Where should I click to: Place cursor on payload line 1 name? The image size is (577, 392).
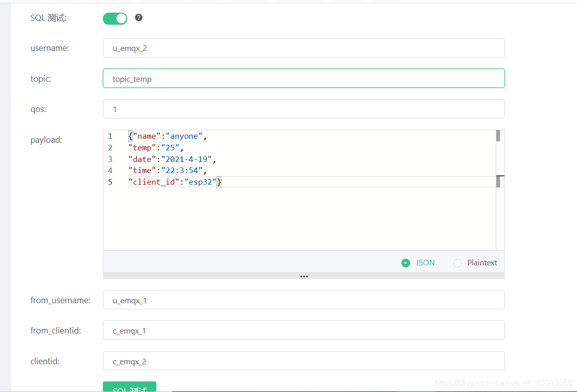146,136
